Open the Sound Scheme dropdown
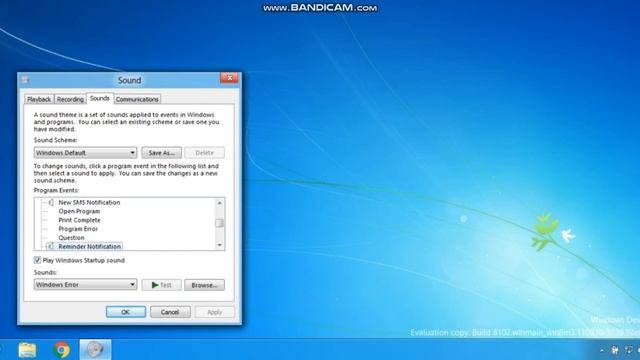Image resolution: width=640 pixels, height=360 pixels. click(85, 153)
